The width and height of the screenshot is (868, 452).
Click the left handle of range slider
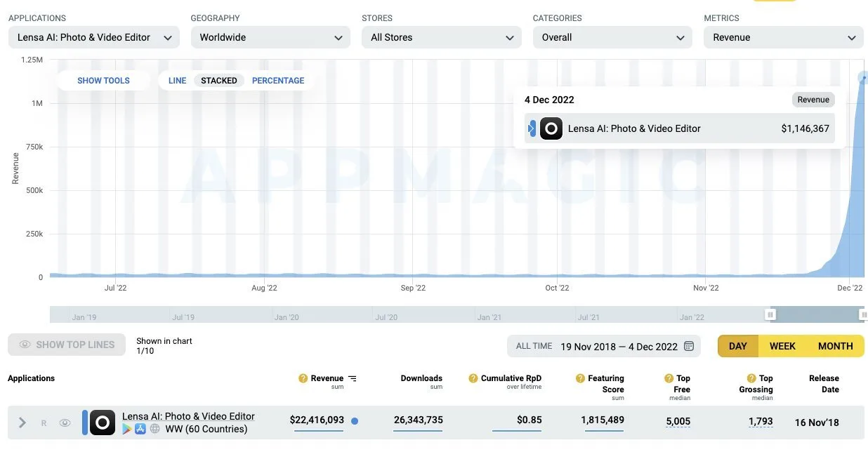[770, 315]
